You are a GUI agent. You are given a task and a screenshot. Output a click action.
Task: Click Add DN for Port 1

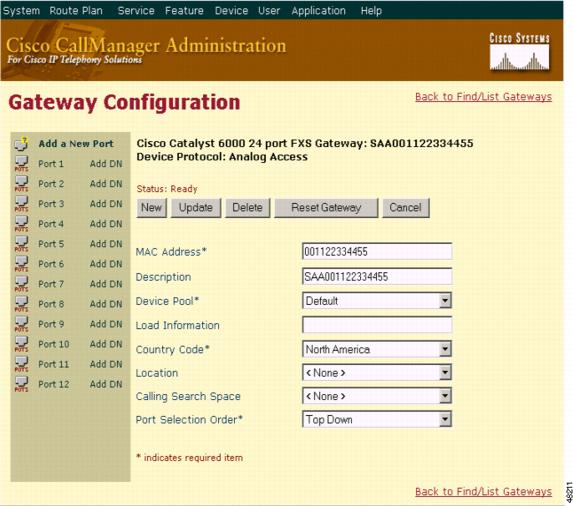106,164
